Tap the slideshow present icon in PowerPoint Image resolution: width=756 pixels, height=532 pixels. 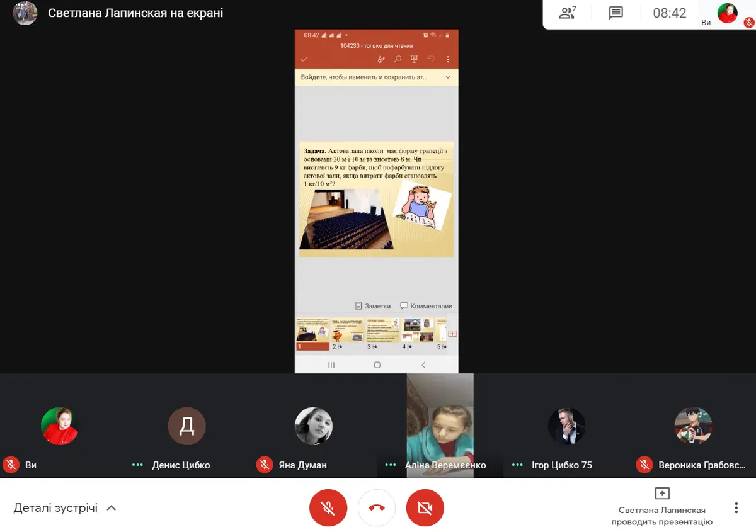coord(414,59)
